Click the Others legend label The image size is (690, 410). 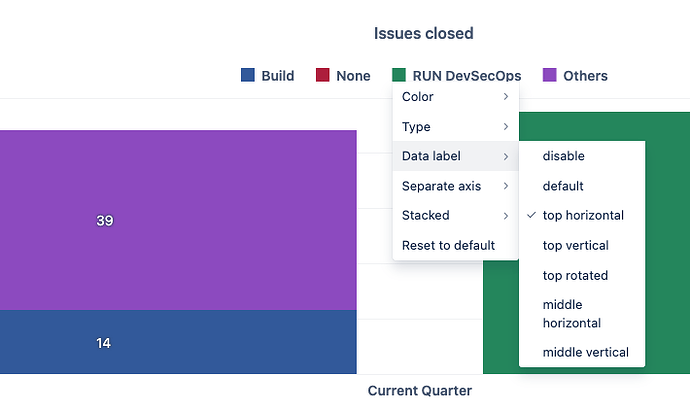(x=585, y=76)
